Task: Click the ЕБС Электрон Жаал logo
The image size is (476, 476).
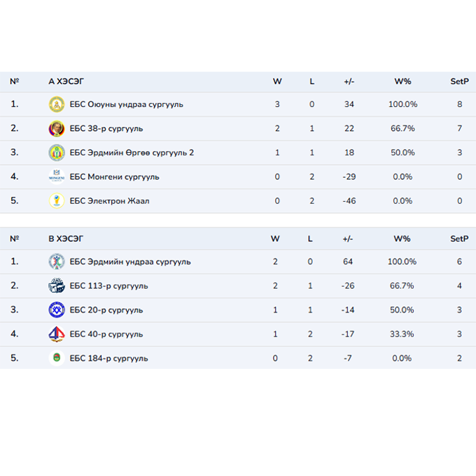Action: [x=57, y=201]
